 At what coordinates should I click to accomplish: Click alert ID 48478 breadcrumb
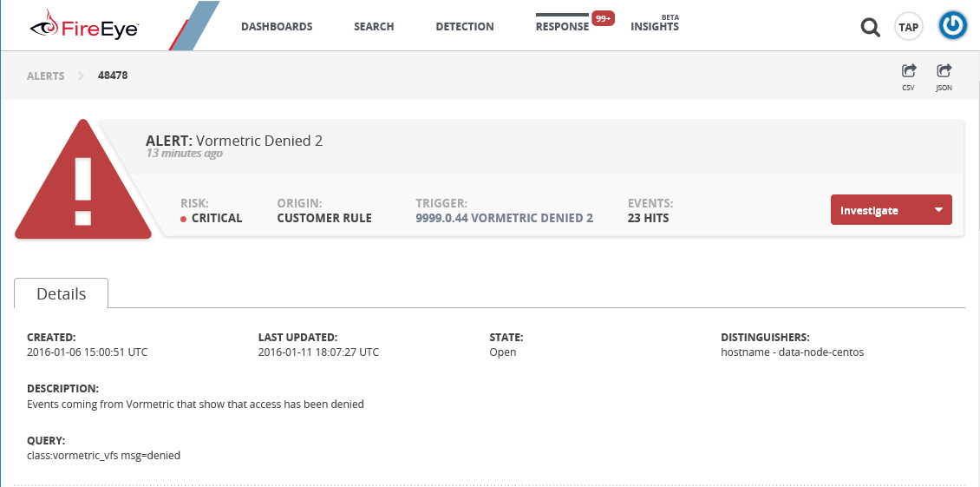coord(113,76)
